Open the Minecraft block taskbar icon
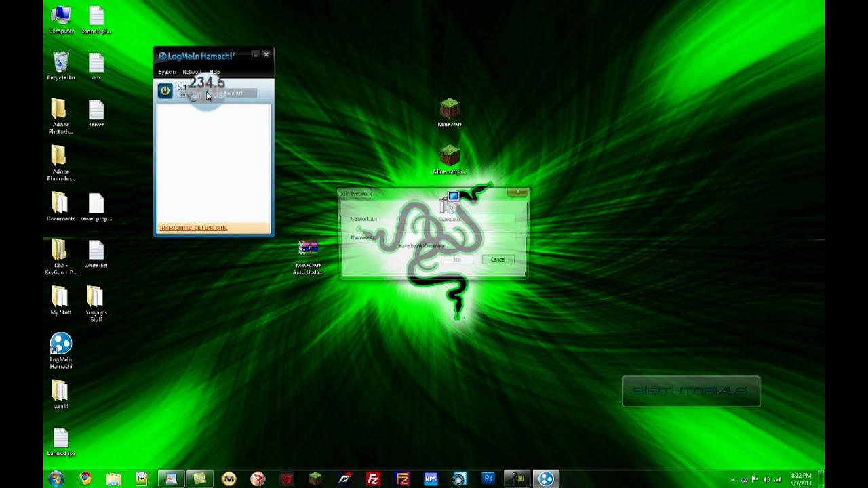The width and height of the screenshot is (868, 488). [x=315, y=479]
